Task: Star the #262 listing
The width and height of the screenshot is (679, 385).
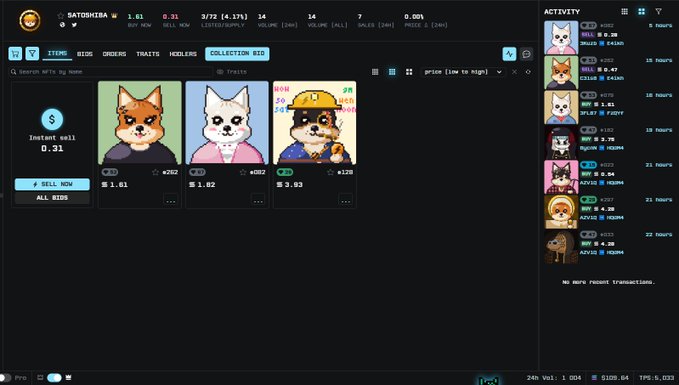Action: point(155,172)
